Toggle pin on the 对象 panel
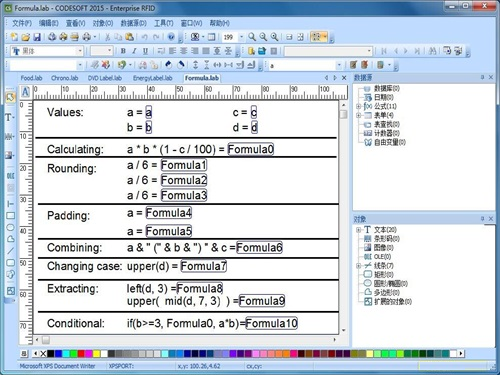This screenshot has width=500, height=375. click(x=482, y=219)
